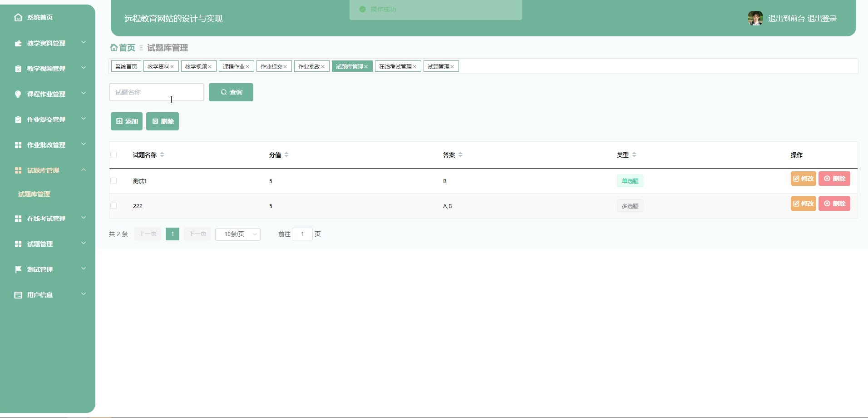Click the home icon in breadcrumb
The width and height of the screenshot is (868, 418).
(113, 48)
